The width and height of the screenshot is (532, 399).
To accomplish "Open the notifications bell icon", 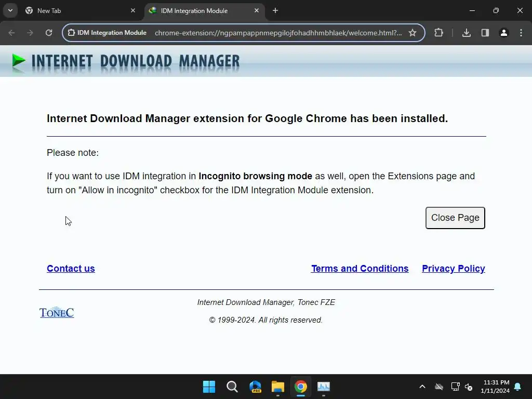I will tap(518, 387).
